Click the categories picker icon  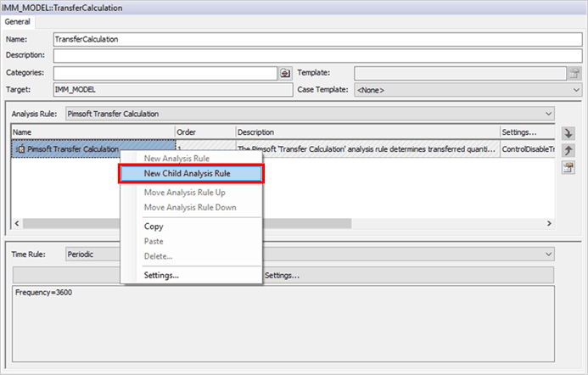(x=285, y=74)
